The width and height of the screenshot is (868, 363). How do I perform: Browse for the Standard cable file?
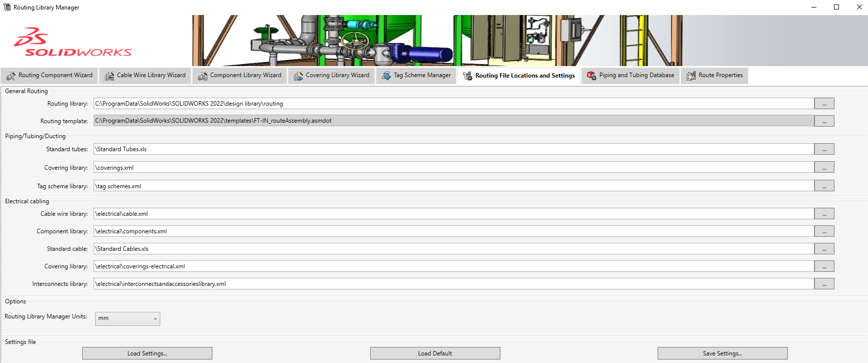coord(824,249)
